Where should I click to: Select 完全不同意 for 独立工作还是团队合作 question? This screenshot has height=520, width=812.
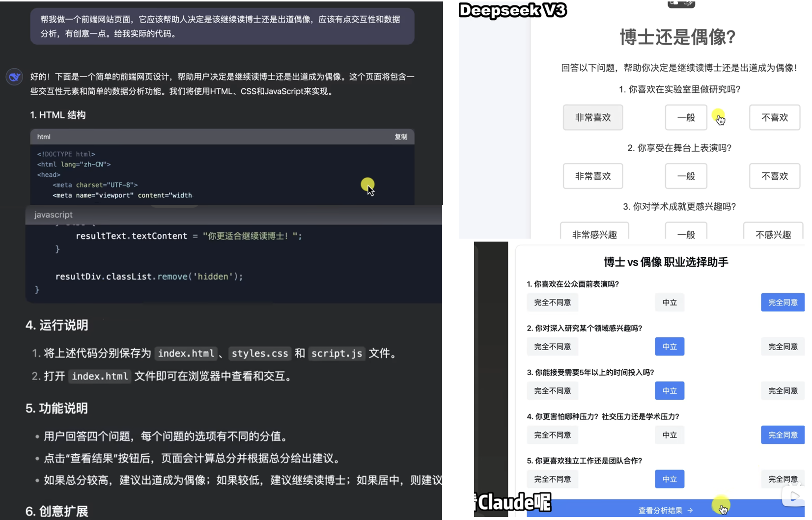[553, 479]
